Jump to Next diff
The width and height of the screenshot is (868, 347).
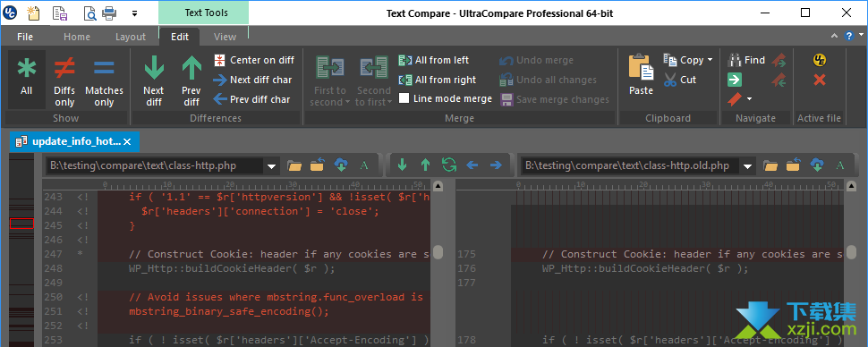click(153, 82)
